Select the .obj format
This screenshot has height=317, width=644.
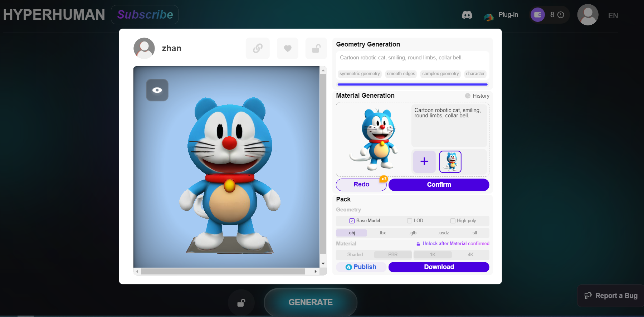pyautogui.click(x=351, y=233)
